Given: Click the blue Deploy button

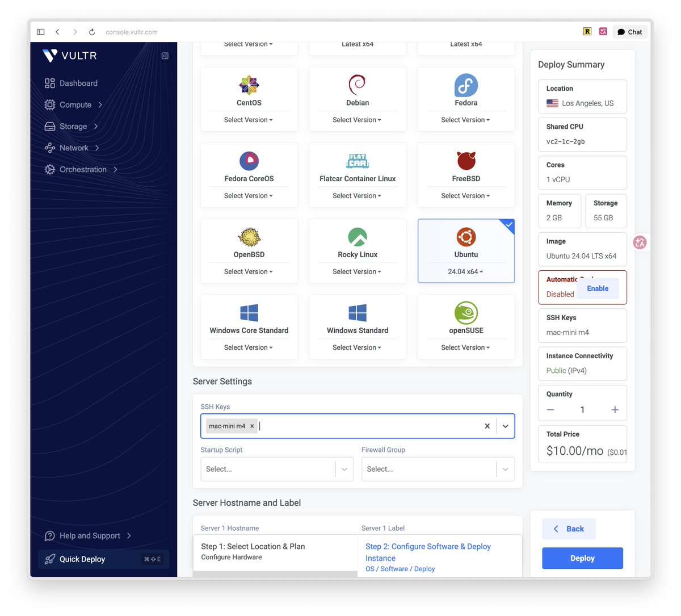Looking at the screenshot, I should [x=582, y=558].
